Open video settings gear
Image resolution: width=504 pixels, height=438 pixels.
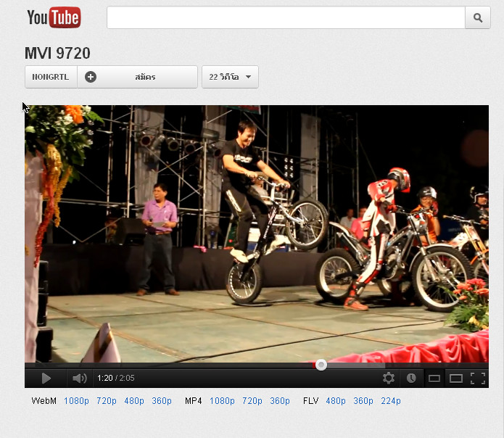(389, 378)
